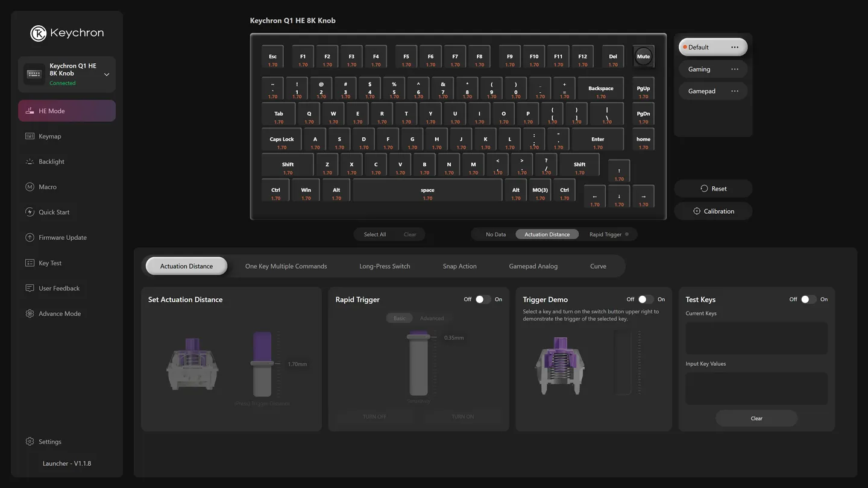This screenshot has width=868, height=488.
Task: Open the Default profile three-dot menu
Action: (x=735, y=47)
